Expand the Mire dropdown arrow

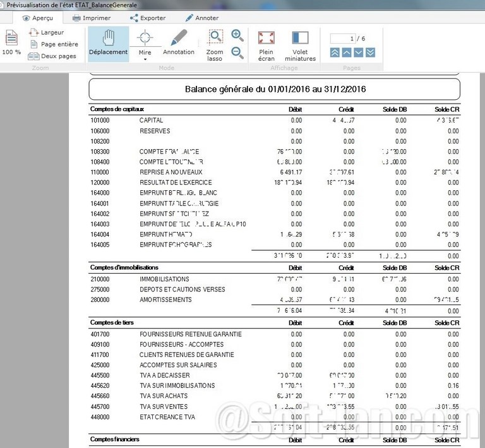pos(145,59)
